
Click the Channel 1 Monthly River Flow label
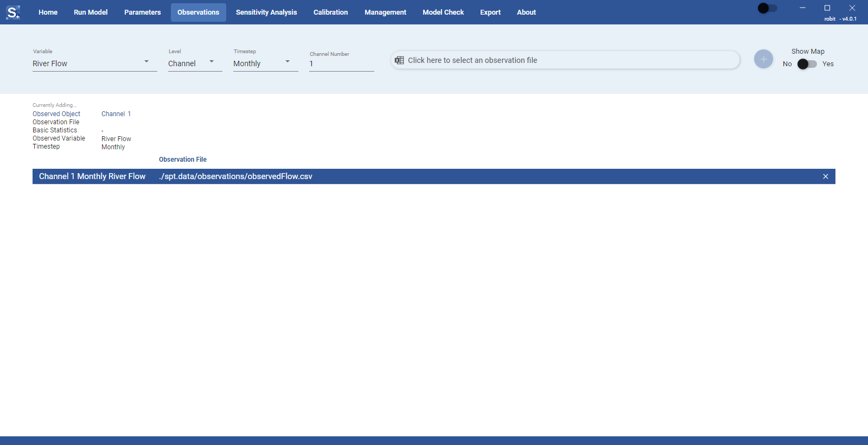[92, 176]
